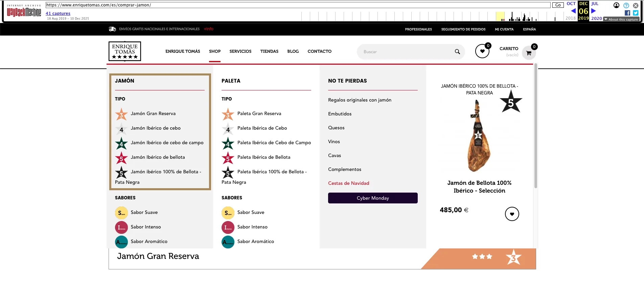Add Jamón de Bellota to wishlist heart
The width and height of the screenshot is (644, 286).
(x=512, y=214)
